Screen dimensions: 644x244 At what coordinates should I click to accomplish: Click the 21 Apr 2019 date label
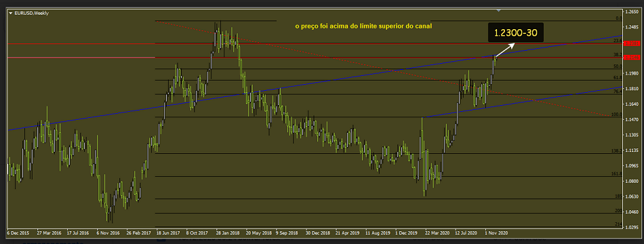click(x=348, y=232)
